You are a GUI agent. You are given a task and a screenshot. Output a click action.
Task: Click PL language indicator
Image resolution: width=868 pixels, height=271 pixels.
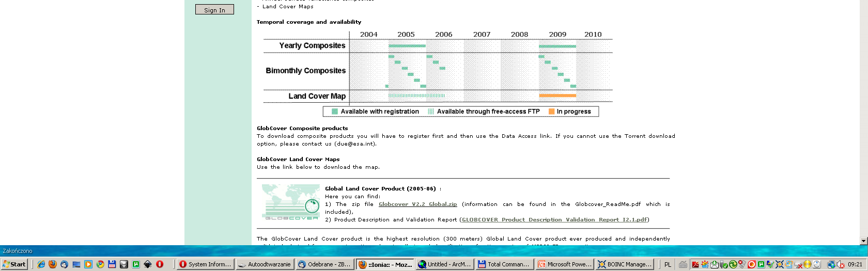click(x=668, y=264)
